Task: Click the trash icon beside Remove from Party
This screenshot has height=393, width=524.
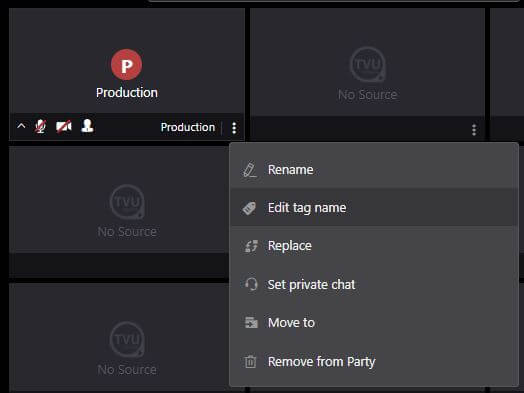Action: (x=250, y=362)
